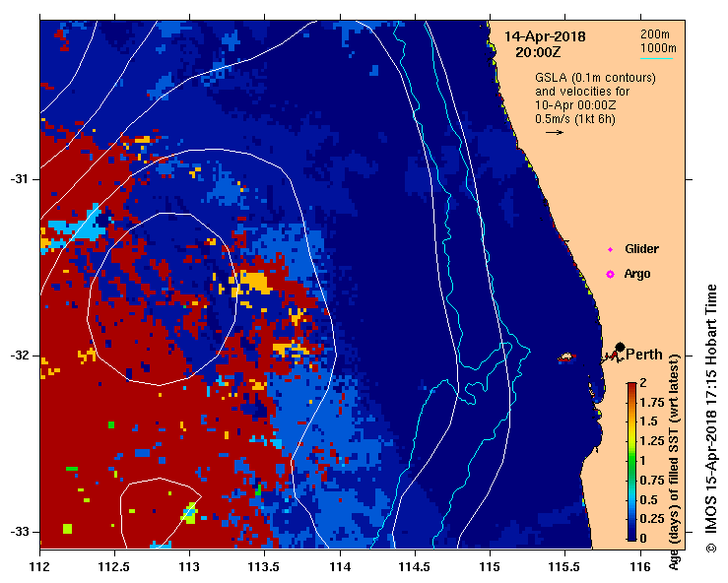Viewport: 728px width, 583px height.
Task: Click the 112.5 longitude axis label
Action: pos(114,567)
